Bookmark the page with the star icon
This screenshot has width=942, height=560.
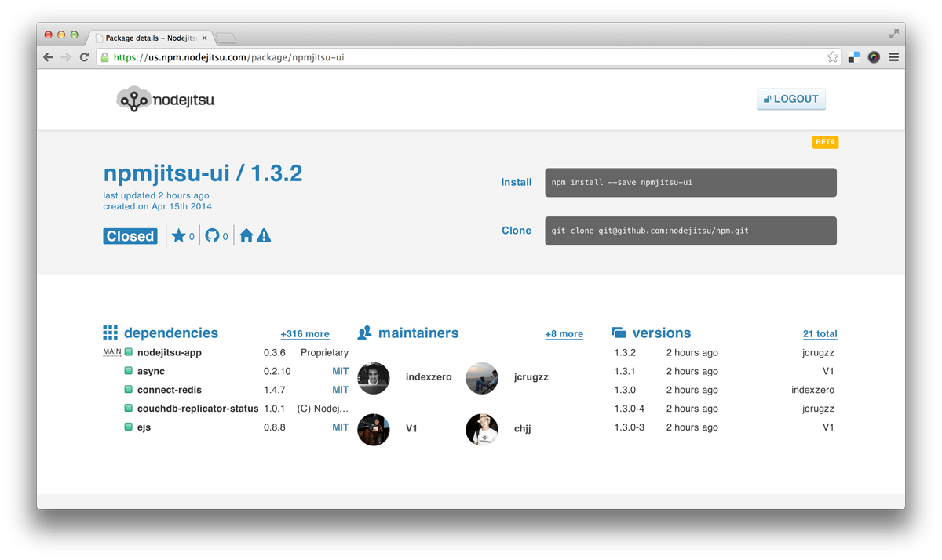pyautogui.click(x=833, y=57)
